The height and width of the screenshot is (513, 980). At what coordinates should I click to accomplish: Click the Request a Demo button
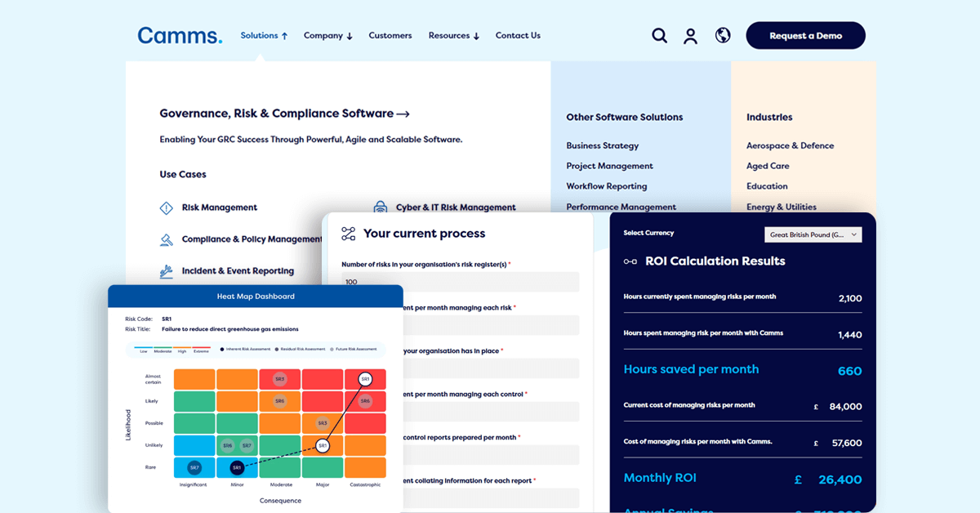pyautogui.click(x=805, y=36)
